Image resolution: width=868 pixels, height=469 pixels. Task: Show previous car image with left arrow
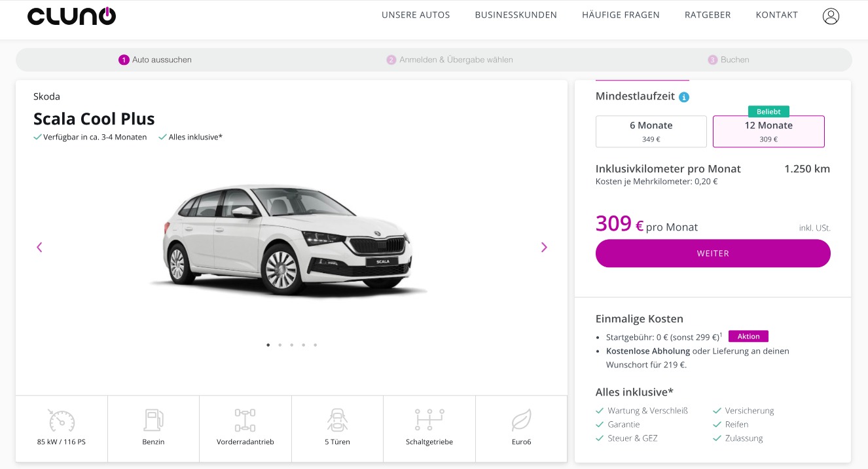pos(39,247)
